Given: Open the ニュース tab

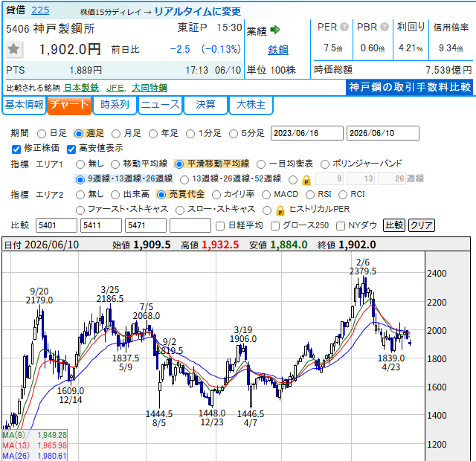Looking at the screenshot, I should coord(161,105).
